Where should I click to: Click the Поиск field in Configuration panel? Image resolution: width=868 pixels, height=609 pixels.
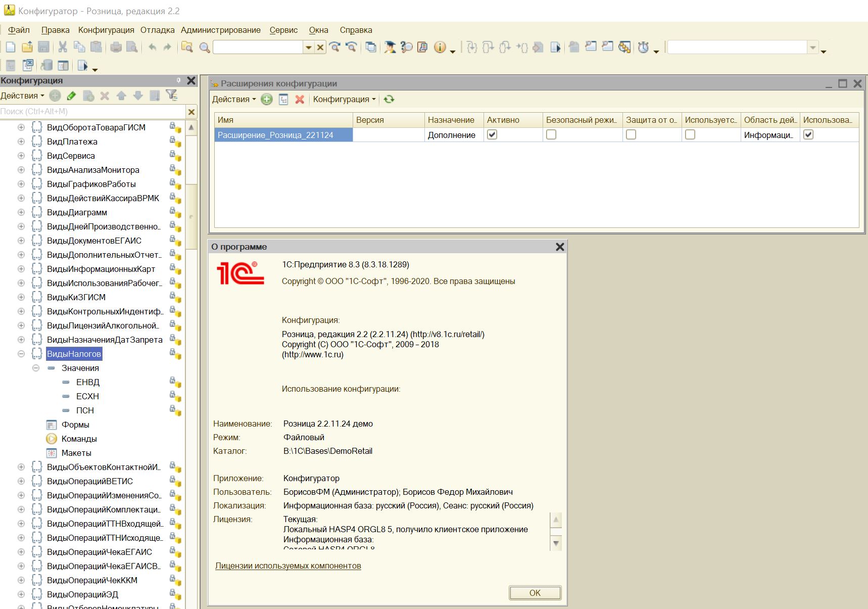point(92,112)
